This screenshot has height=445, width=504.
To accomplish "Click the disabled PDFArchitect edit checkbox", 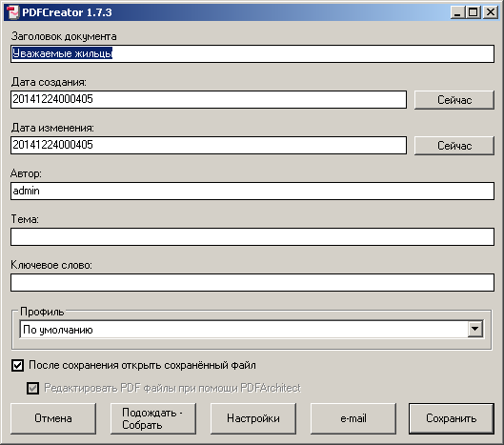I will pyautogui.click(x=32, y=388).
